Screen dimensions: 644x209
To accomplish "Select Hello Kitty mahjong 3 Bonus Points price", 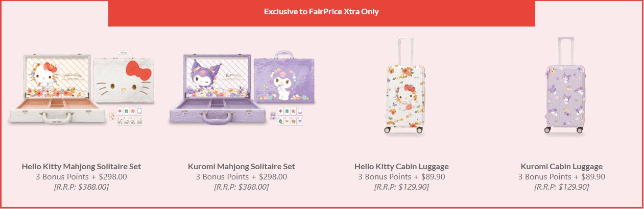I will [x=81, y=177].
